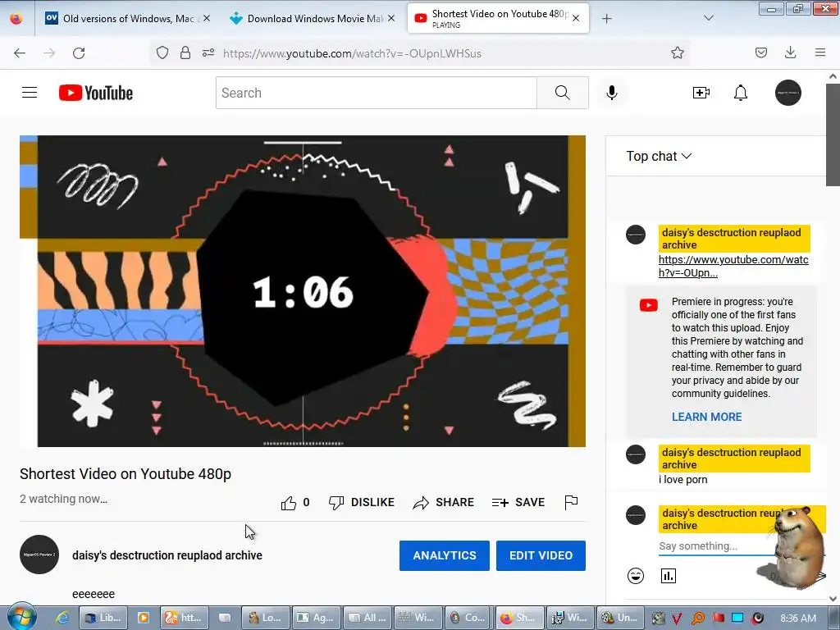
Task: Switch to the Firefox Sh... taskbar button
Action: click(519, 618)
